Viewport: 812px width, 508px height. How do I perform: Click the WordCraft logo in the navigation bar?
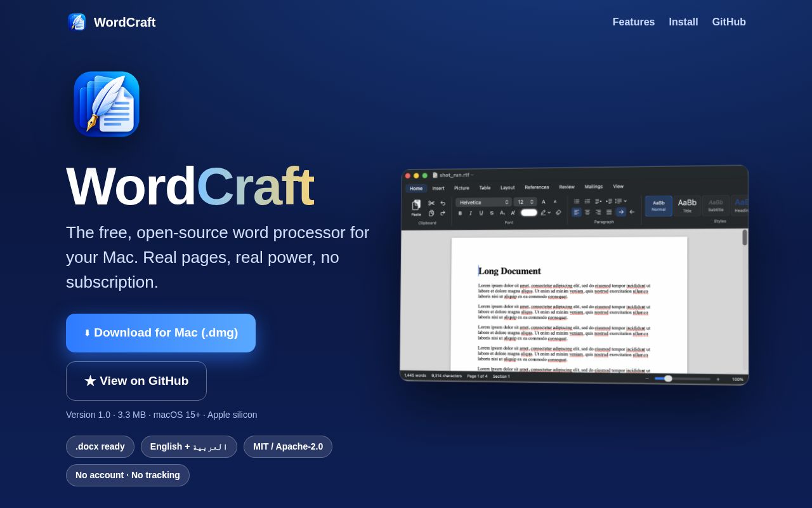(x=77, y=22)
